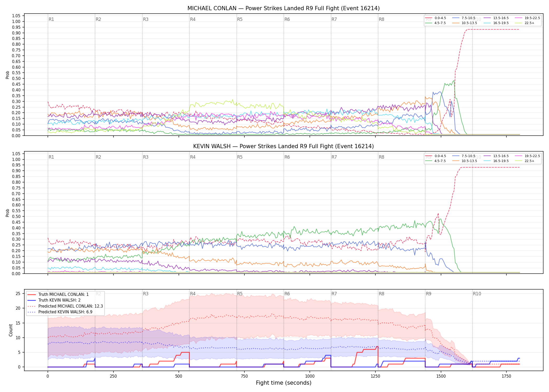Screen dimensions: 549x392
Task: Pick the 13.5-16.5 legend entry in Walsh chart
Action: click(x=496, y=156)
